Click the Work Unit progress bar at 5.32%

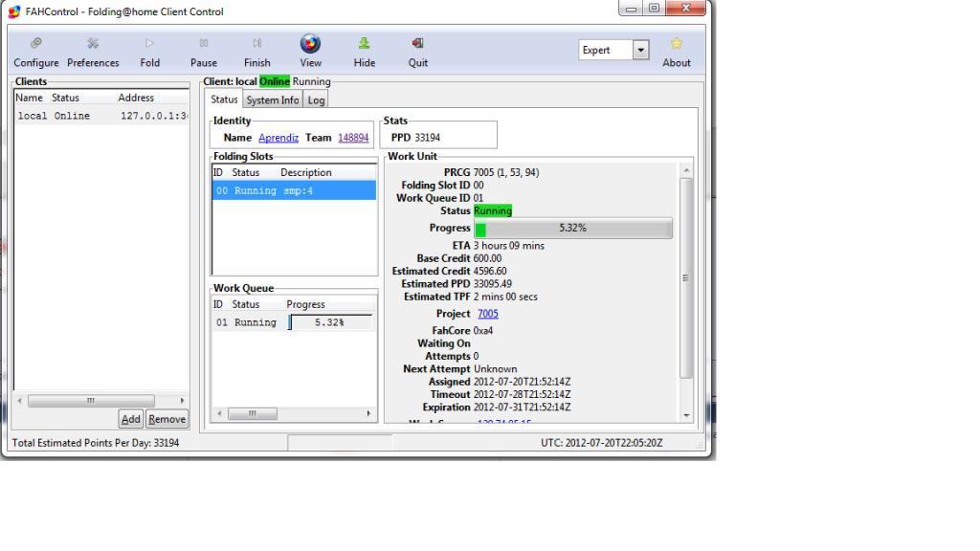point(573,228)
